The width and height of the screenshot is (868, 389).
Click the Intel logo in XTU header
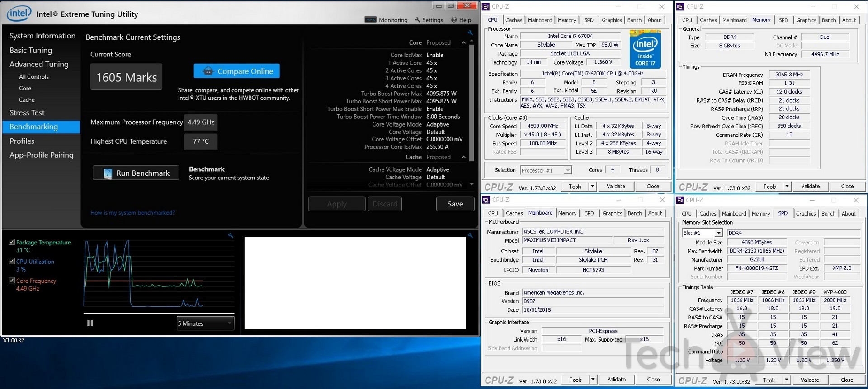click(x=19, y=14)
